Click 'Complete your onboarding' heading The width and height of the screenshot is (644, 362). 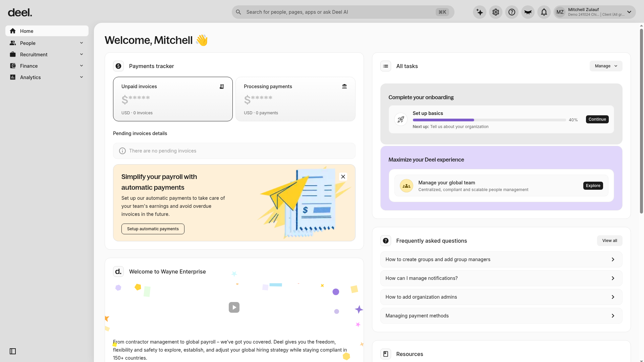coord(421,97)
